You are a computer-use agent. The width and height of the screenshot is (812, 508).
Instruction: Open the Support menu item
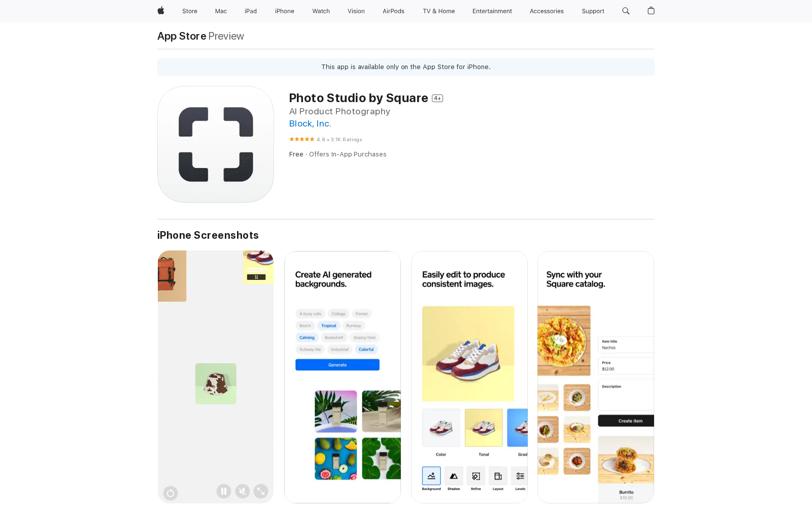(x=593, y=11)
